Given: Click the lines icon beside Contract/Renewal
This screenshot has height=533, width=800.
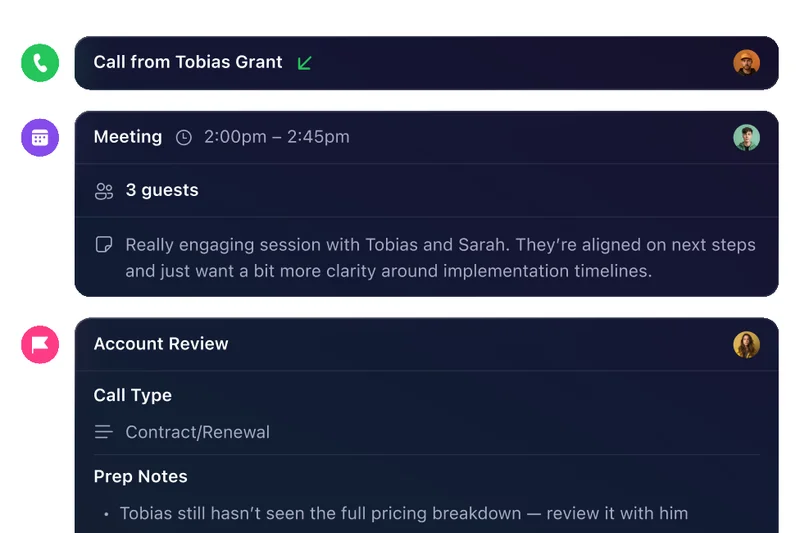Looking at the screenshot, I should pos(103,432).
